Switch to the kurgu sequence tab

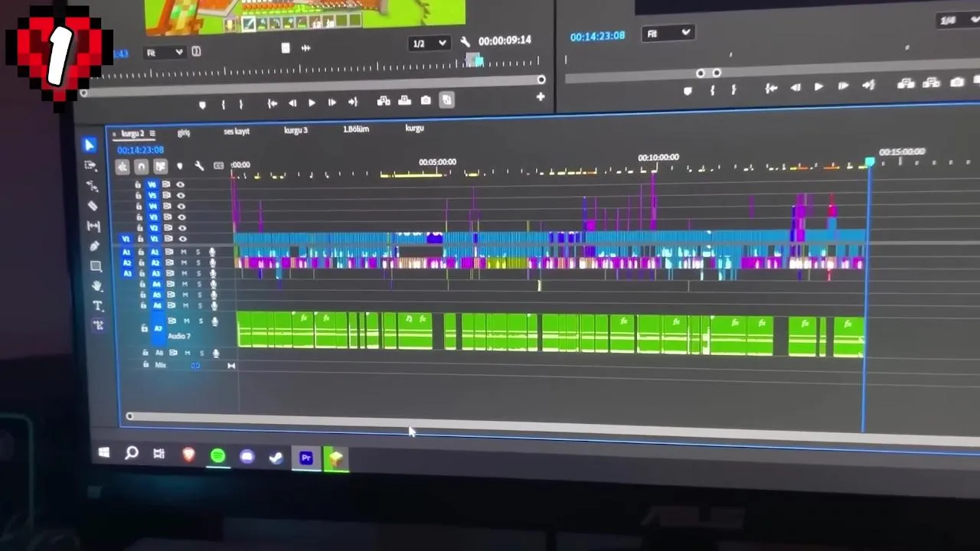pyautogui.click(x=414, y=128)
